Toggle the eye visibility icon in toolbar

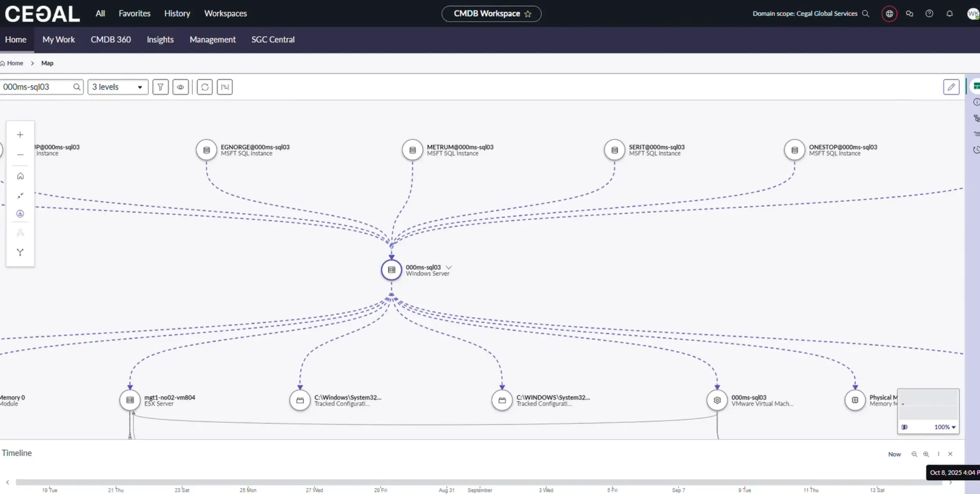[x=180, y=87]
